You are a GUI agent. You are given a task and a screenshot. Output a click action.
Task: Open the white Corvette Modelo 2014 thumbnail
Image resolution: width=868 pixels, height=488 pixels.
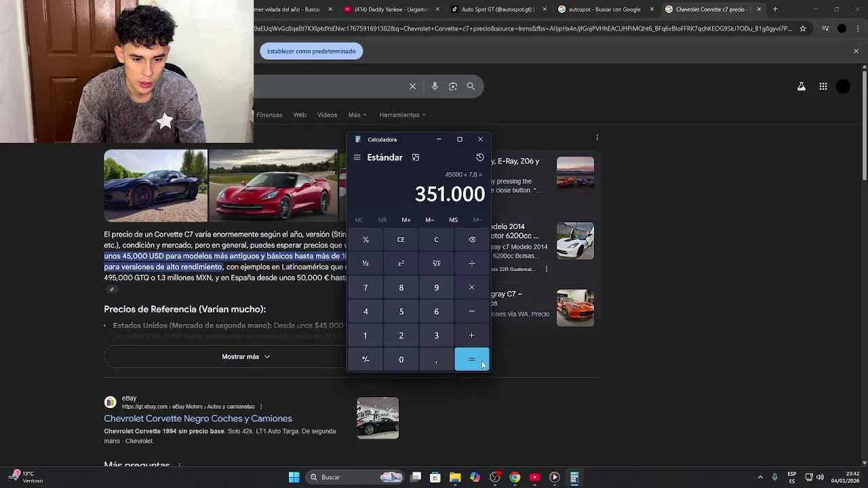(x=575, y=241)
